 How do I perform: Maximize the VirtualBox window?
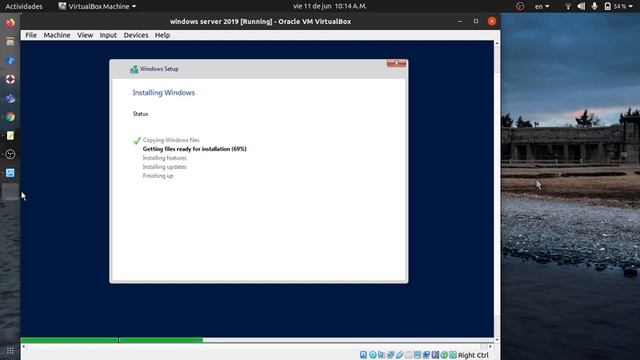click(476, 21)
